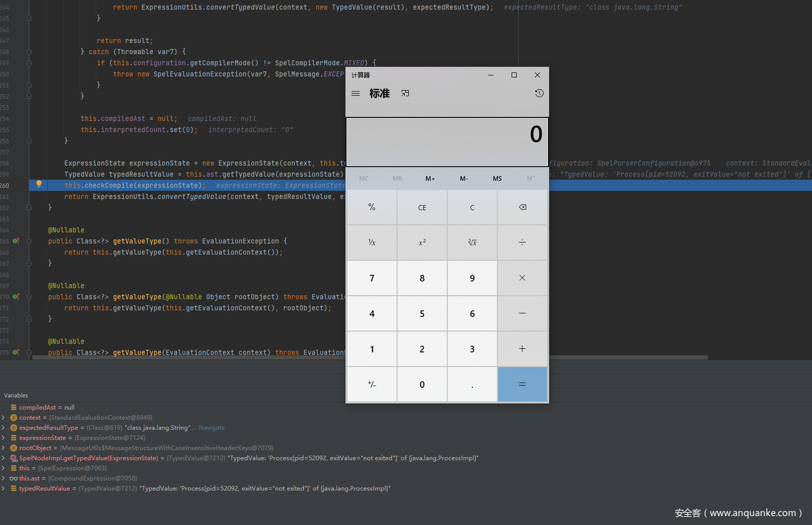Image resolution: width=812 pixels, height=525 pixels.
Task: Toggle the plus/minus sign button
Action: point(372,384)
